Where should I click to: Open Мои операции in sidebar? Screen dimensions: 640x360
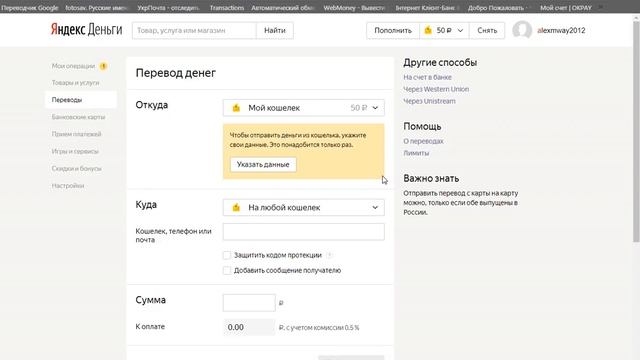coord(73,66)
